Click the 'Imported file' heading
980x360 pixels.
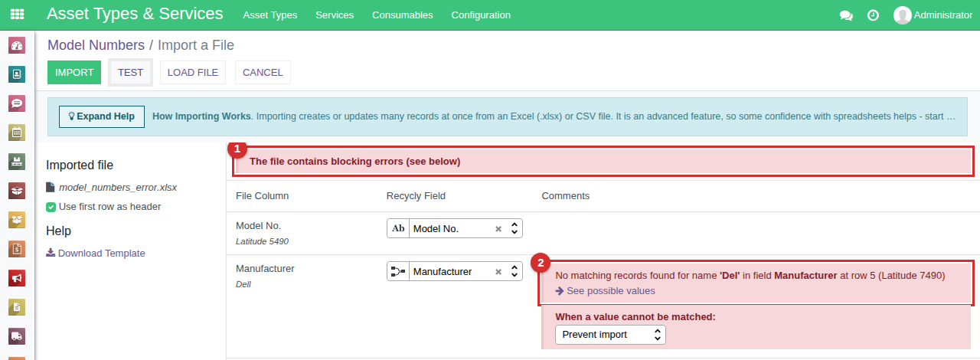pos(80,165)
